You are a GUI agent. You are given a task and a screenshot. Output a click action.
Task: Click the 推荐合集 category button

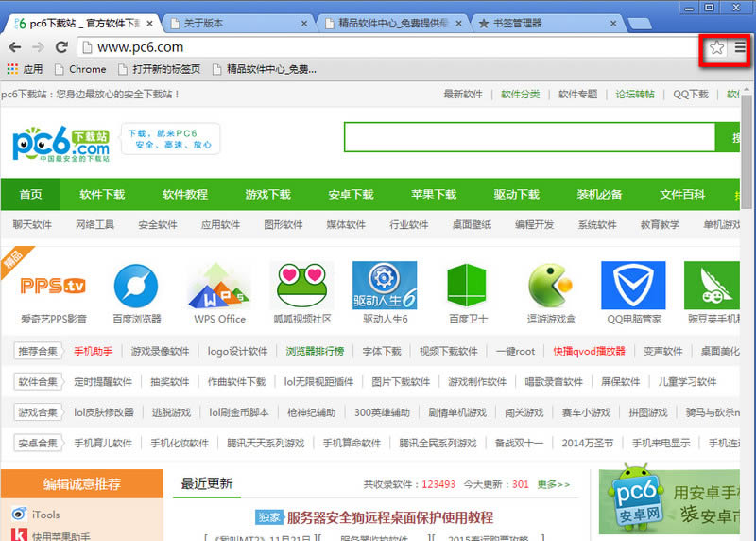click(38, 351)
